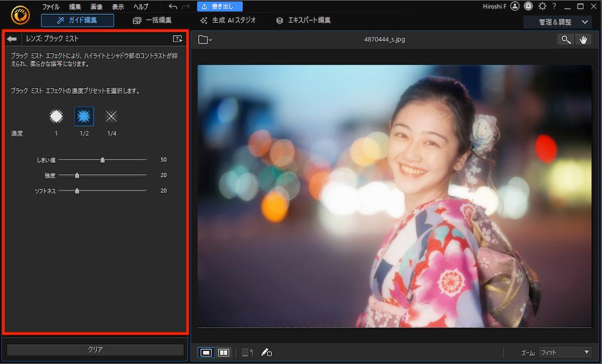The height and width of the screenshot is (364, 602).
Task: Click the ソフトネス value 20
Action: click(x=164, y=191)
